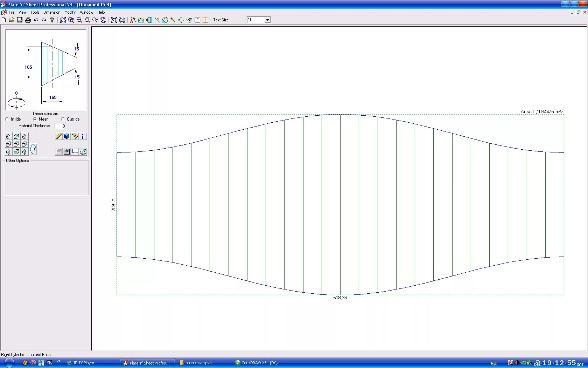Click the top-center view cube icon
This screenshot has height=368, width=588.
pos(16,136)
